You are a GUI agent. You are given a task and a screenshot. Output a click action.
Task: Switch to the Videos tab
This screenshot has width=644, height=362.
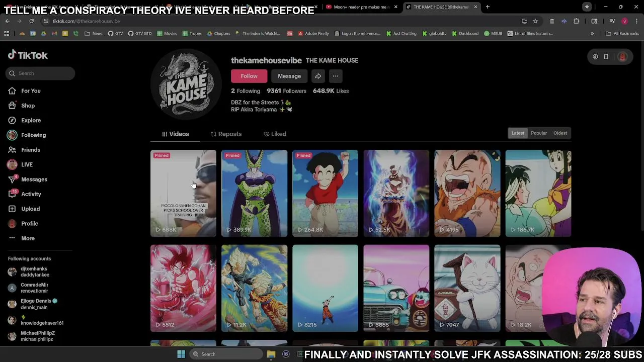click(176, 134)
